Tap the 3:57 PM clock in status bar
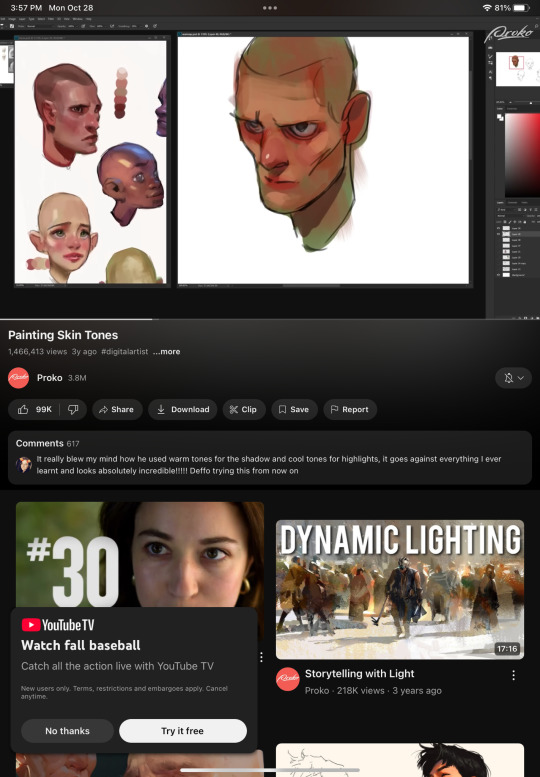 pos(26,8)
